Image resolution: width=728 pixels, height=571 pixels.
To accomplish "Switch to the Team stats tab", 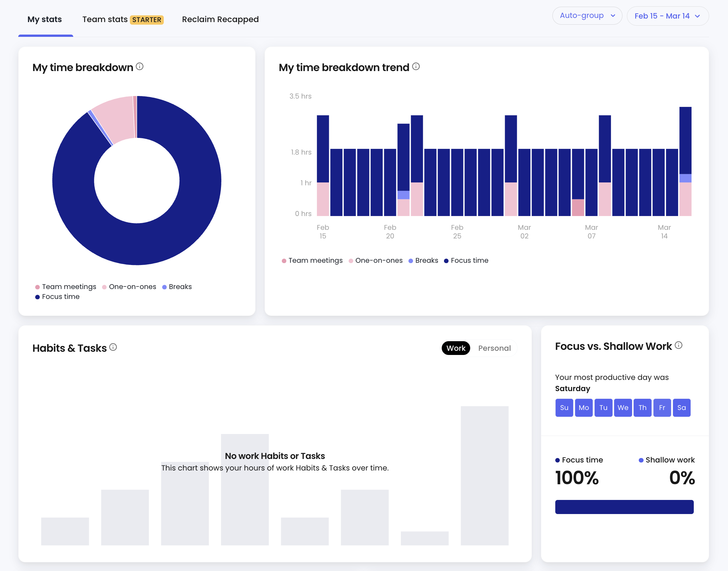I will 123,20.
